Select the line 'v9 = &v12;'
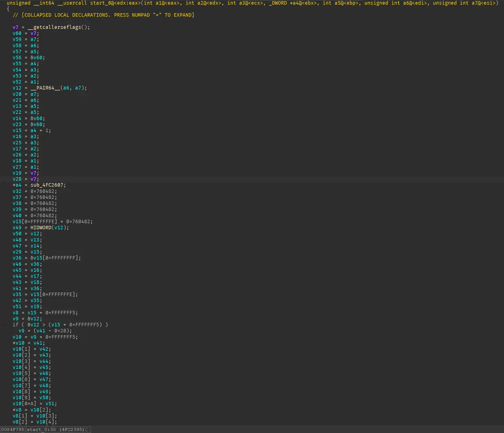 (x=27, y=319)
